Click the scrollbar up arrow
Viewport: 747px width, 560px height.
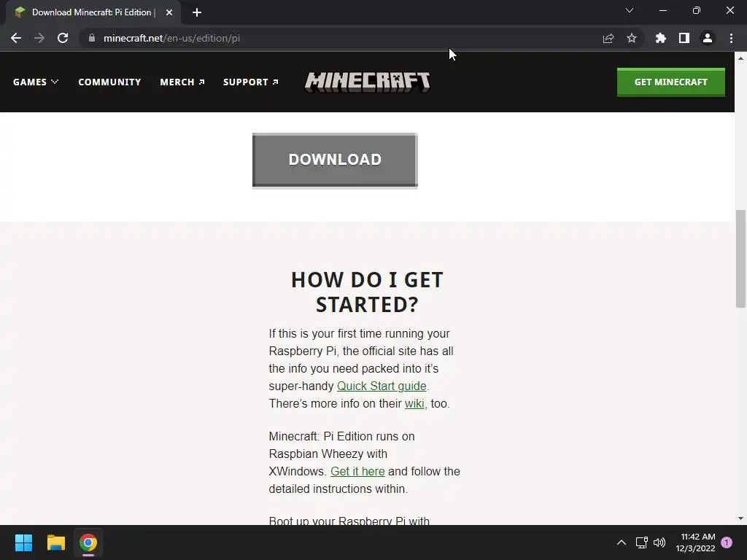point(740,58)
